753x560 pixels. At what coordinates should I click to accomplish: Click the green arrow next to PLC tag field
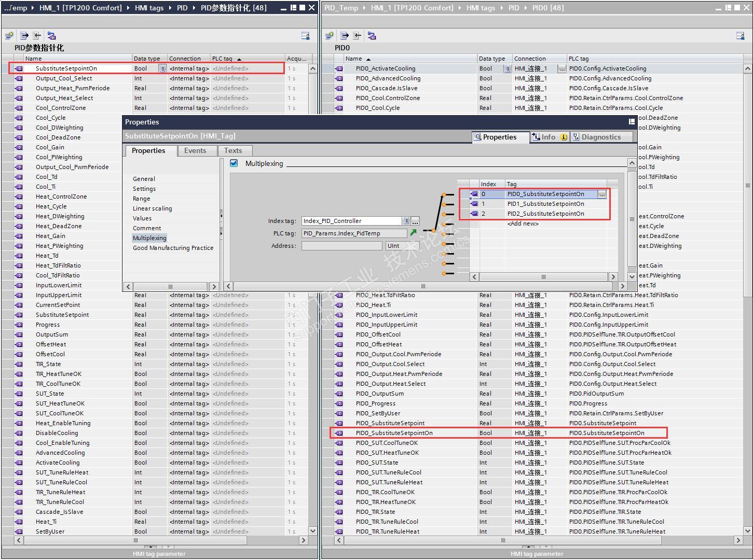click(x=414, y=233)
